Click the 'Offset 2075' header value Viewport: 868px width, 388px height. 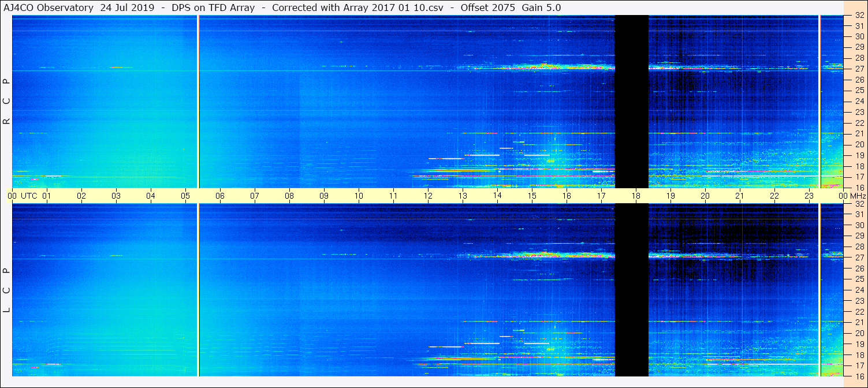tap(487, 8)
